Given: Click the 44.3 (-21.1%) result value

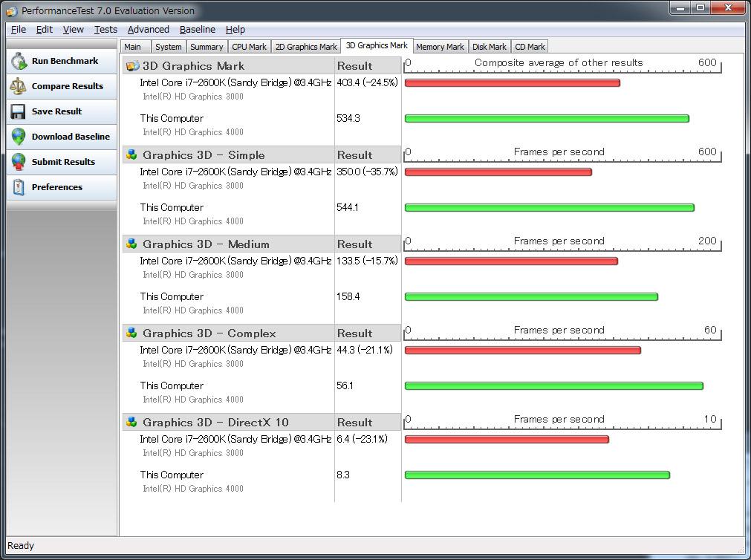Looking at the screenshot, I should 365,350.
